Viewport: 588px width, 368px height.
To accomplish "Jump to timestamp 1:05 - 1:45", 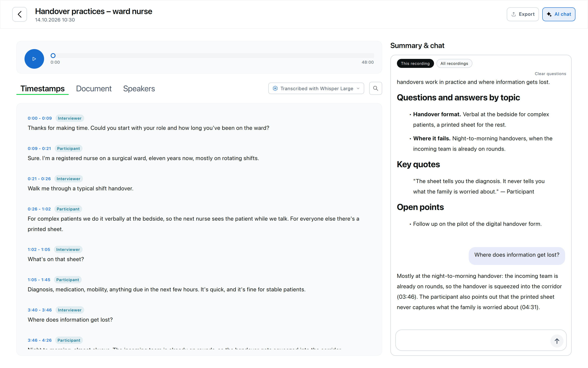I will (39, 280).
